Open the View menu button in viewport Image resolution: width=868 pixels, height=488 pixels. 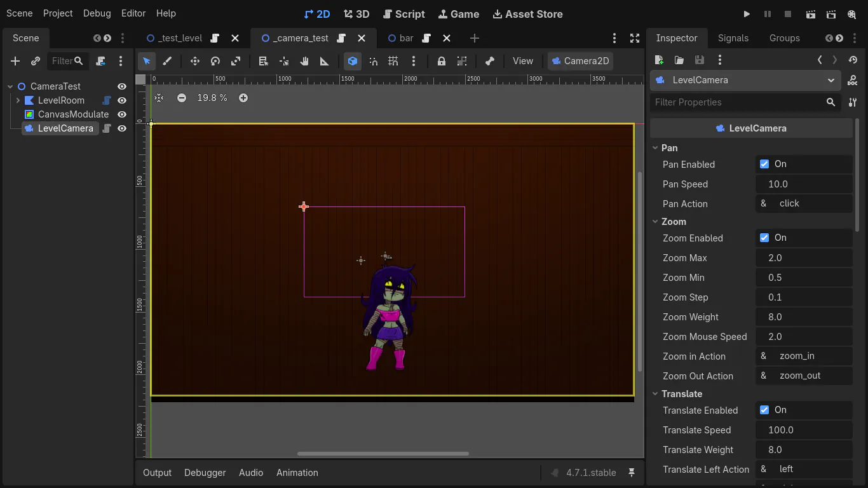tap(523, 61)
